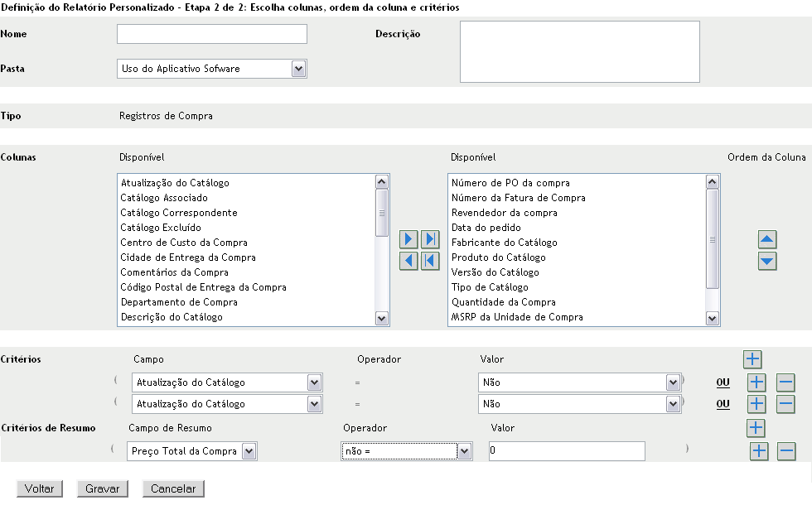Move selected column up in order
The image size is (812, 505).
(x=767, y=240)
